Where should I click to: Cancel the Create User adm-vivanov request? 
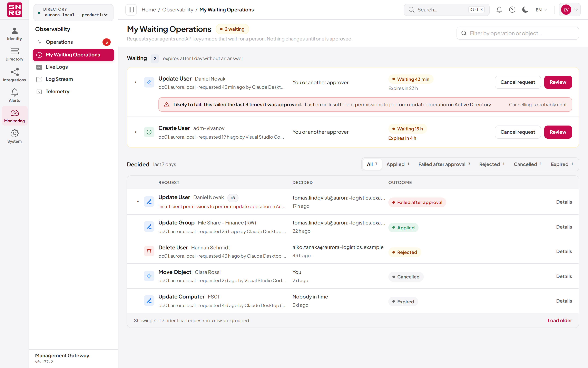coord(518,132)
